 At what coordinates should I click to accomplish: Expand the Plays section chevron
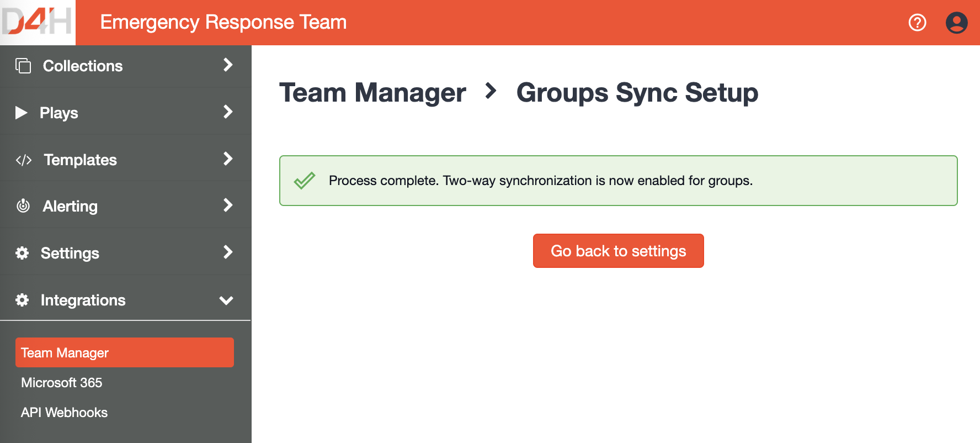[227, 112]
